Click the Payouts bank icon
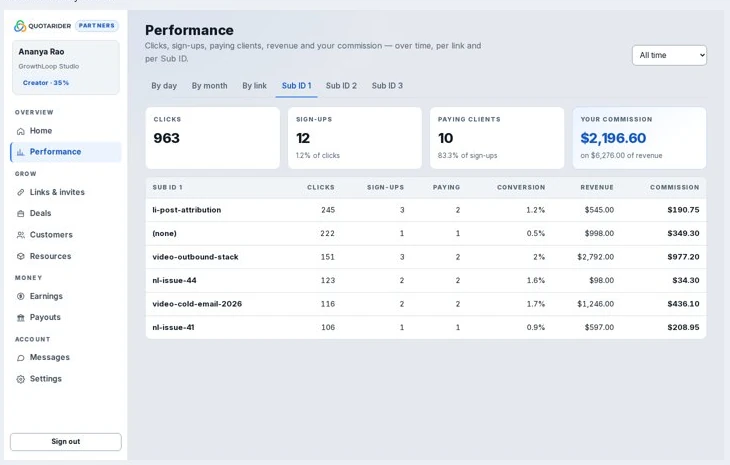 pos(20,318)
